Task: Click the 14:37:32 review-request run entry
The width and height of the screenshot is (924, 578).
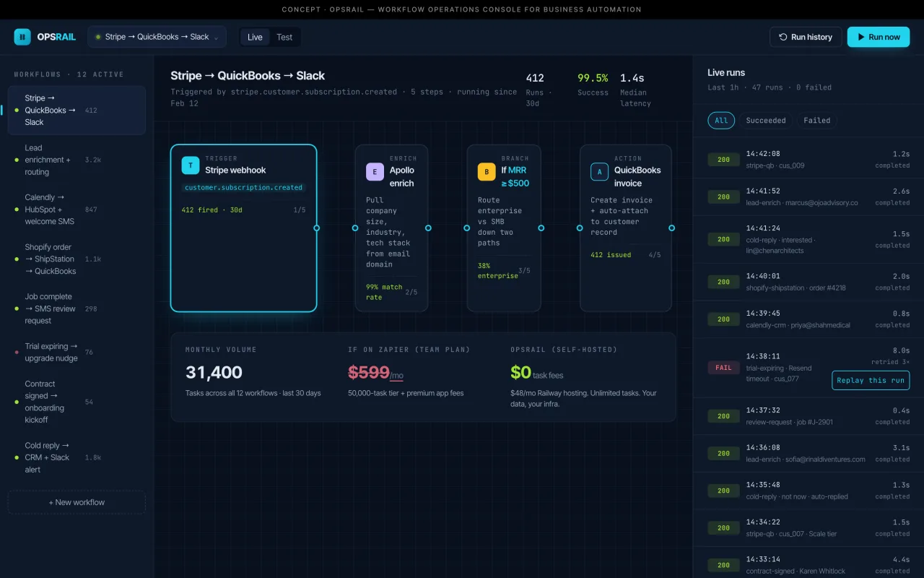Action: point(808,416)
